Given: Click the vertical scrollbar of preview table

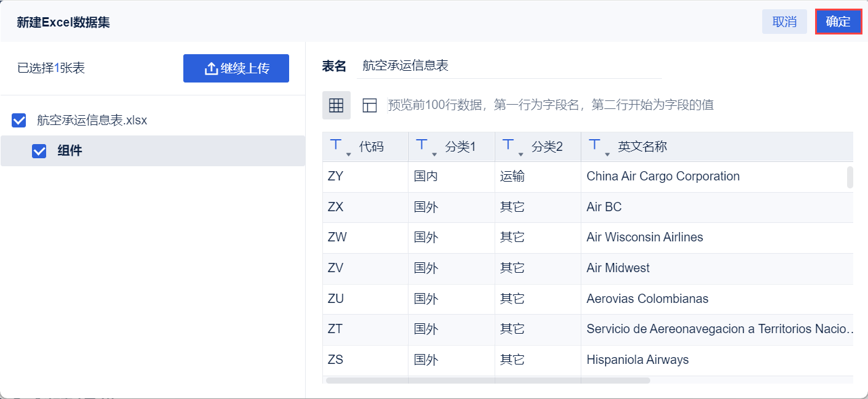Looking at the screenshot, I should 850,177.
